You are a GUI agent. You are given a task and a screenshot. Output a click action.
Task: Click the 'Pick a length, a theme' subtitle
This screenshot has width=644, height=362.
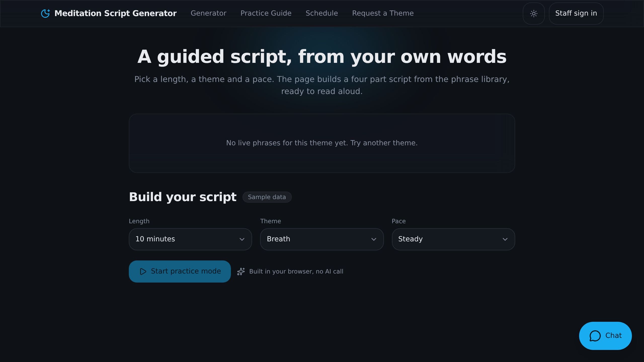click(322, 85)
